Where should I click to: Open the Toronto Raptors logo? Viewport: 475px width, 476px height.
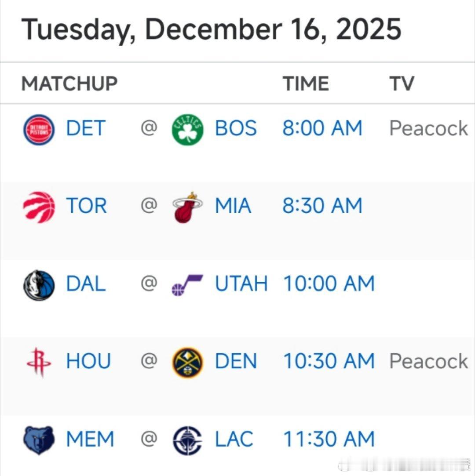pos(39,207)
